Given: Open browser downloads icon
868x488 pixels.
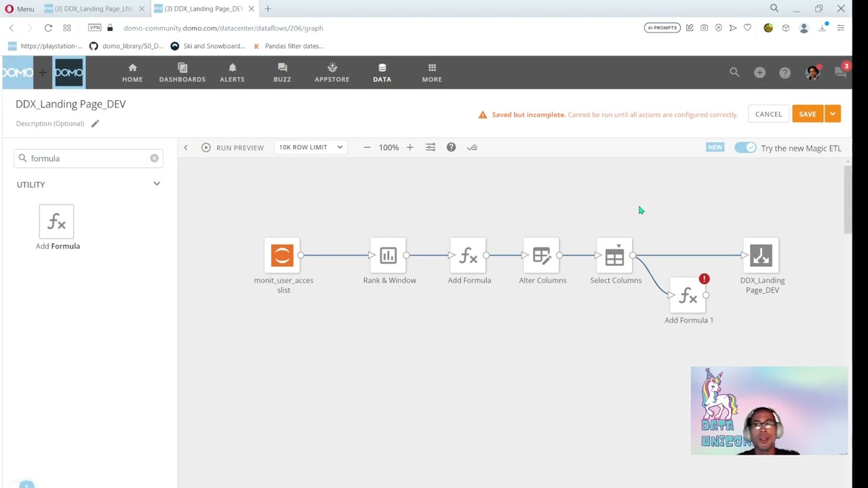Looking at the screenshot, I should [x=822, y=28].
